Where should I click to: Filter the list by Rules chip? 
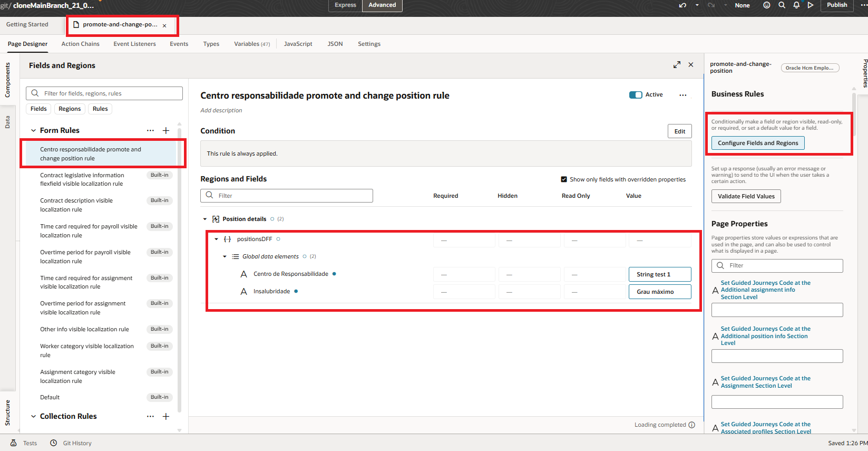[100, 109]
